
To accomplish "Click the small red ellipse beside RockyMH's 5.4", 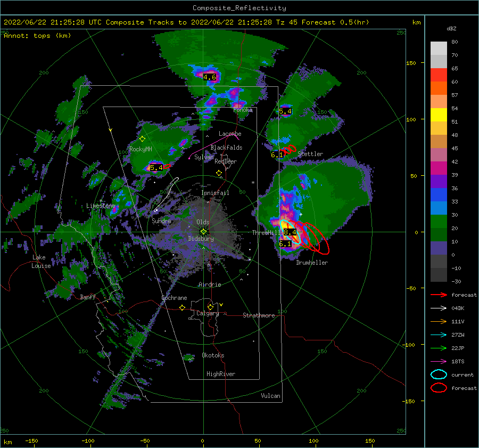I will pos(167,166).
